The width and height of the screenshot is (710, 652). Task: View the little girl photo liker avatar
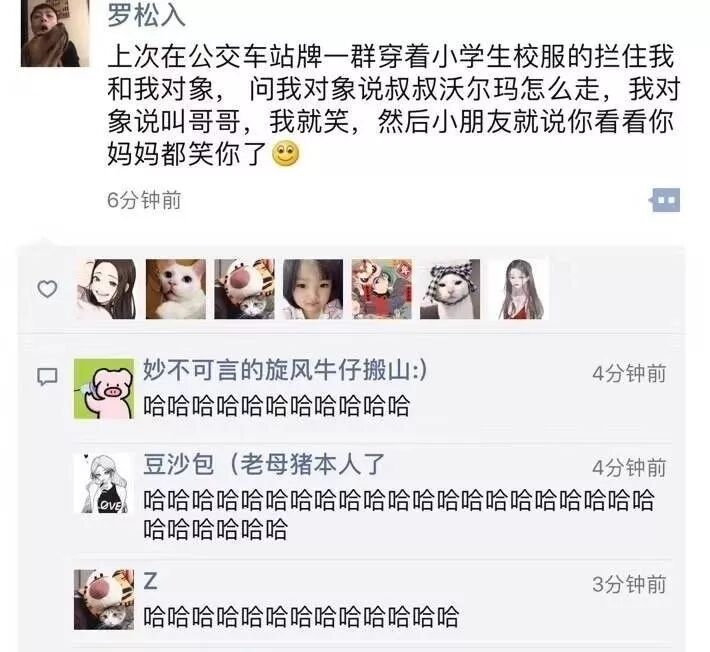tap(313, 289)
